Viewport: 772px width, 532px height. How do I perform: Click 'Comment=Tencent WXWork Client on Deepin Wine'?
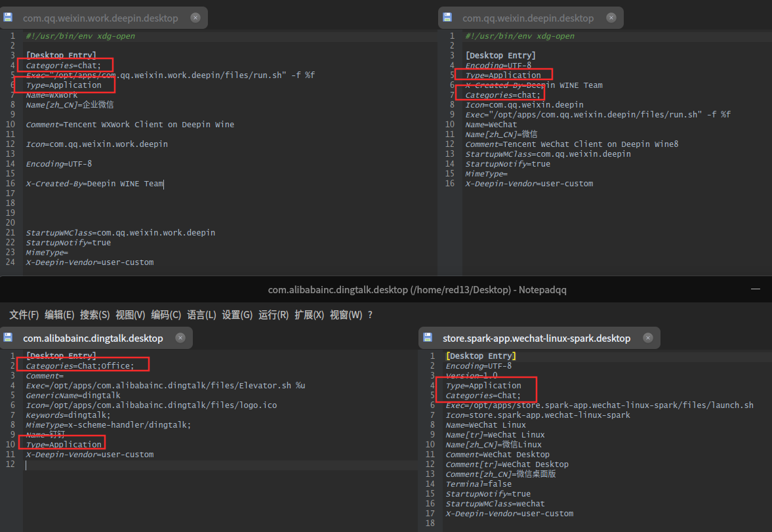click(130, 124)
